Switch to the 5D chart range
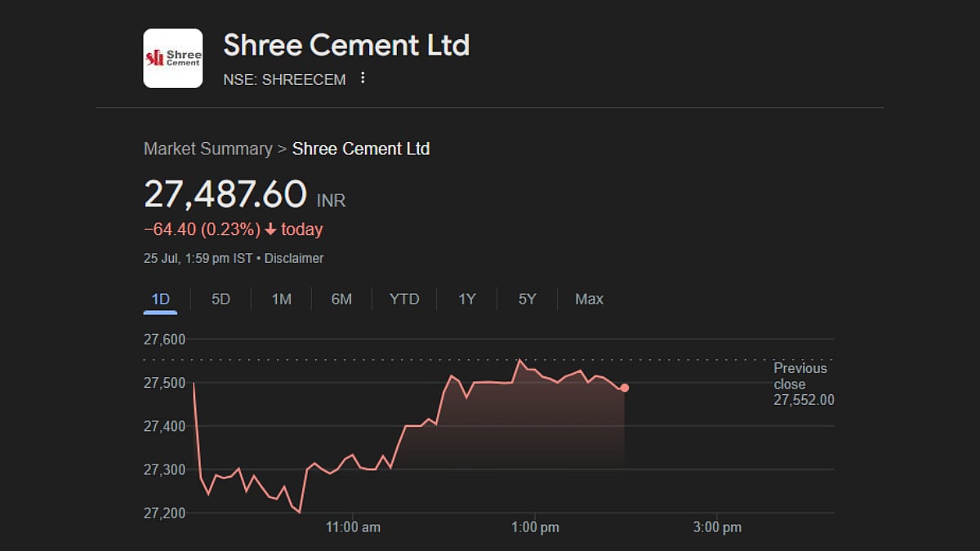The image size is (980, 551). click(220, 299)
